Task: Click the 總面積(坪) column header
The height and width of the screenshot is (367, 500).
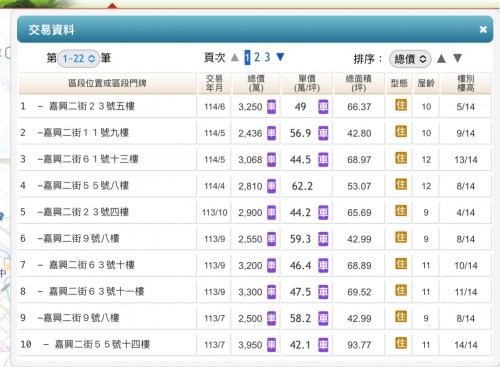Action: coord(359,83)
